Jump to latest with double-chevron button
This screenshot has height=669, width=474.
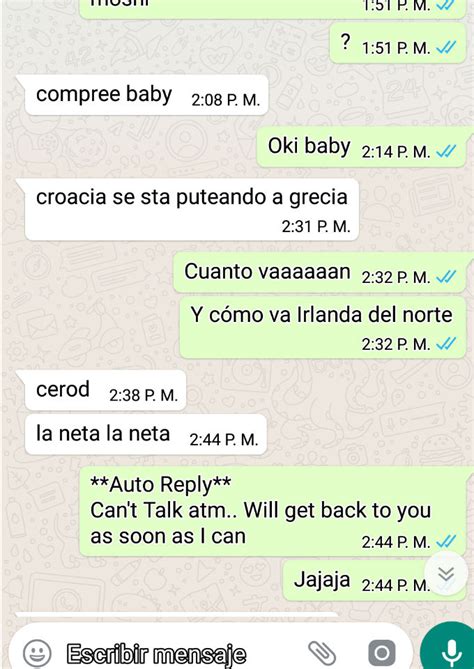click(x=446, y=574)
